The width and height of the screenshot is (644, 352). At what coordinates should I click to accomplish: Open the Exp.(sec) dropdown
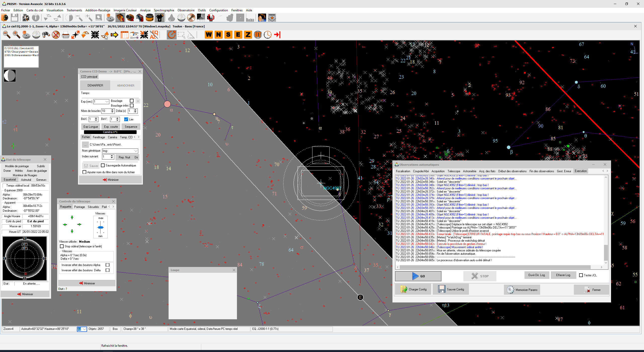[107, 102]
